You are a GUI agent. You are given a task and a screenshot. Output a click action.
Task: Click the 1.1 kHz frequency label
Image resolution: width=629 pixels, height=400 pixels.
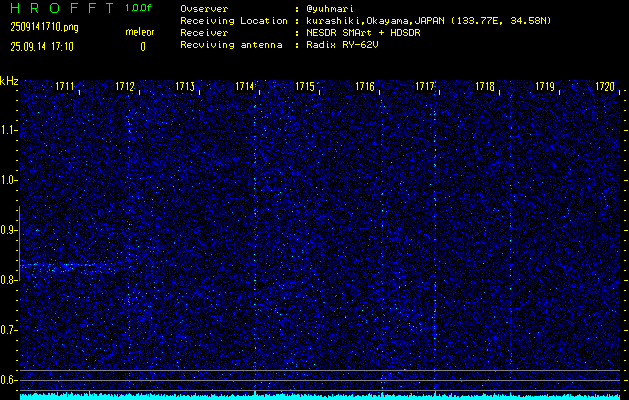(8, 130)
